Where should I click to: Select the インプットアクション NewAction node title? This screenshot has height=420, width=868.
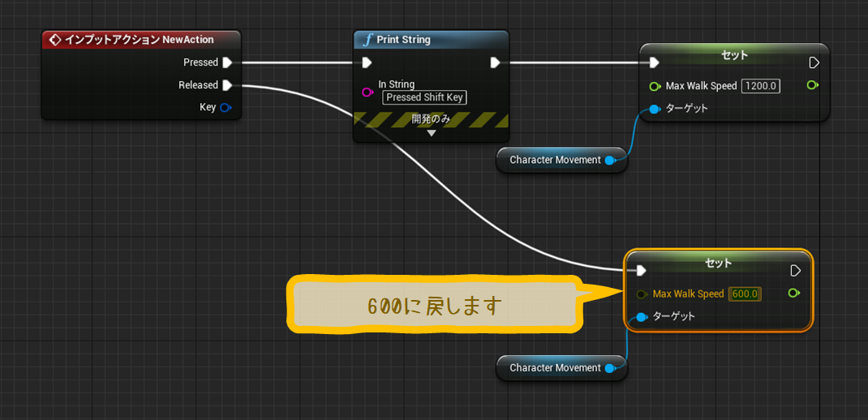[x=139, y=40]
